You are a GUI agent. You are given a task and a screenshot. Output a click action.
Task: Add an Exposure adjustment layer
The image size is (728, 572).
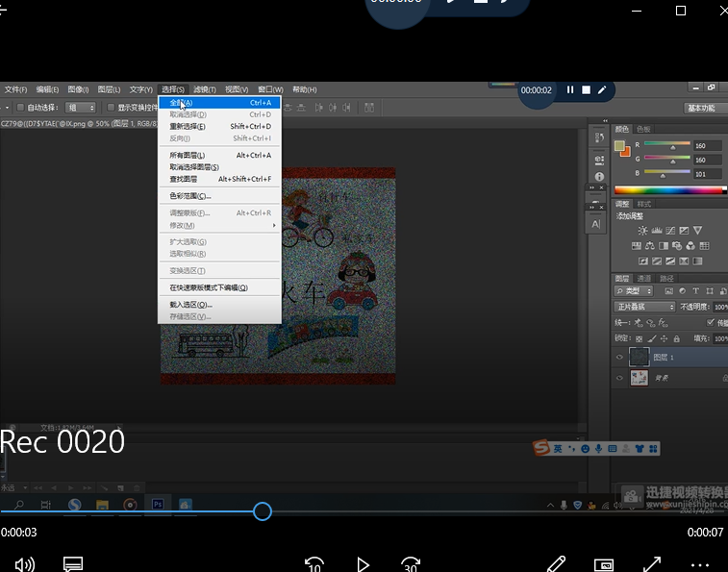[684, 231]
